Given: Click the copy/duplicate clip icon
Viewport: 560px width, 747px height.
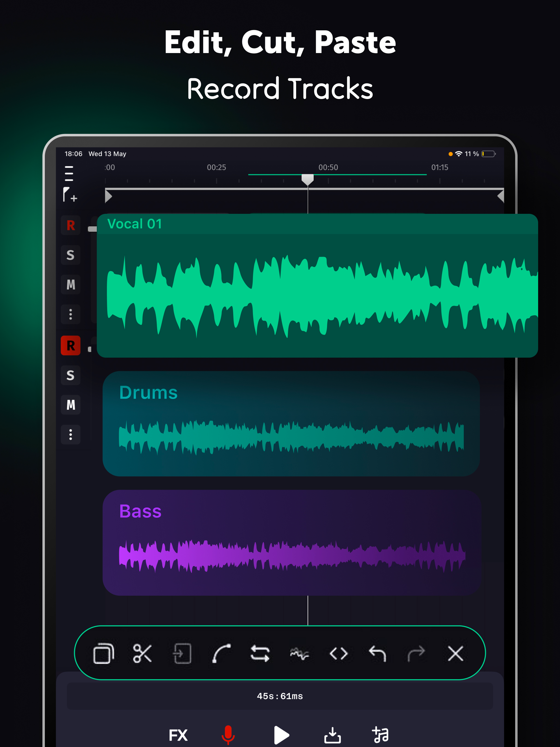Looking at the screenshot, I should point(104,653).
